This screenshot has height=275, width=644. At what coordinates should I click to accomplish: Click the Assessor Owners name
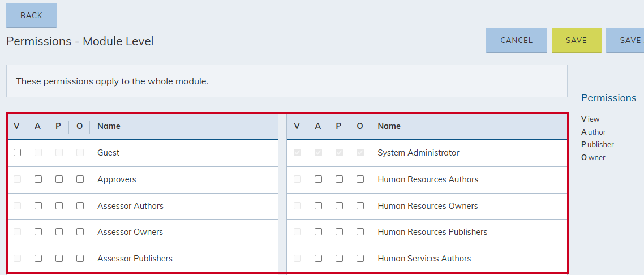click(130, 232)
